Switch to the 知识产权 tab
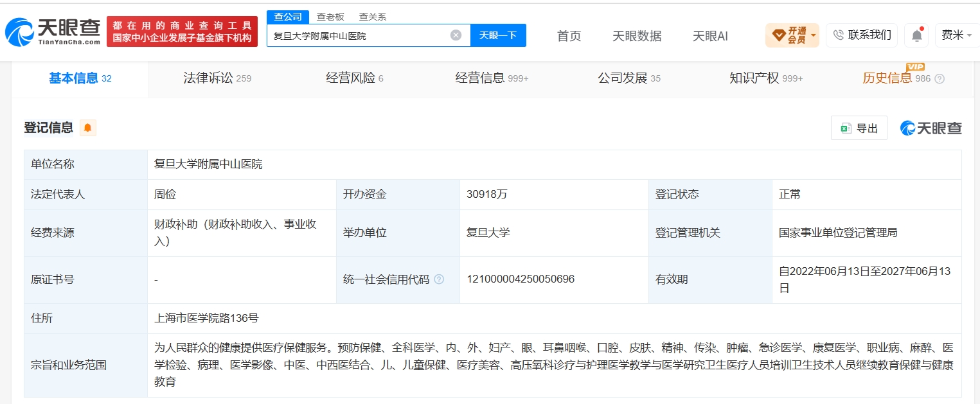The height and width of the screenshot is (404, 980). 766,78
